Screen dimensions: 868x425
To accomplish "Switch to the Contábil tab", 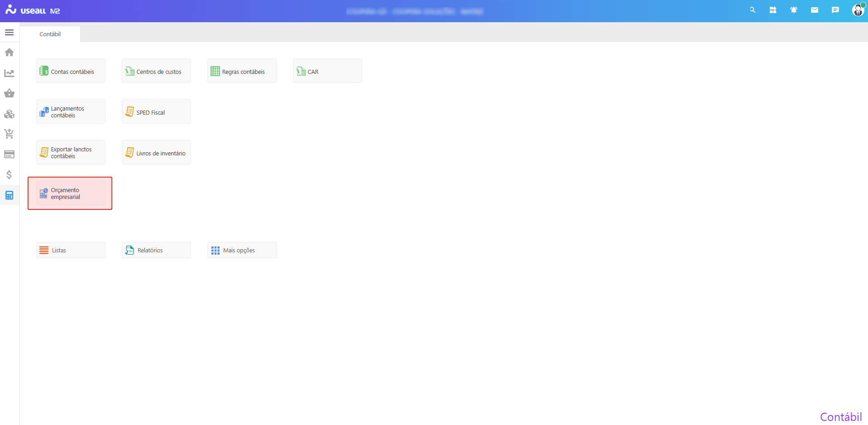I will tap(50, 34).
